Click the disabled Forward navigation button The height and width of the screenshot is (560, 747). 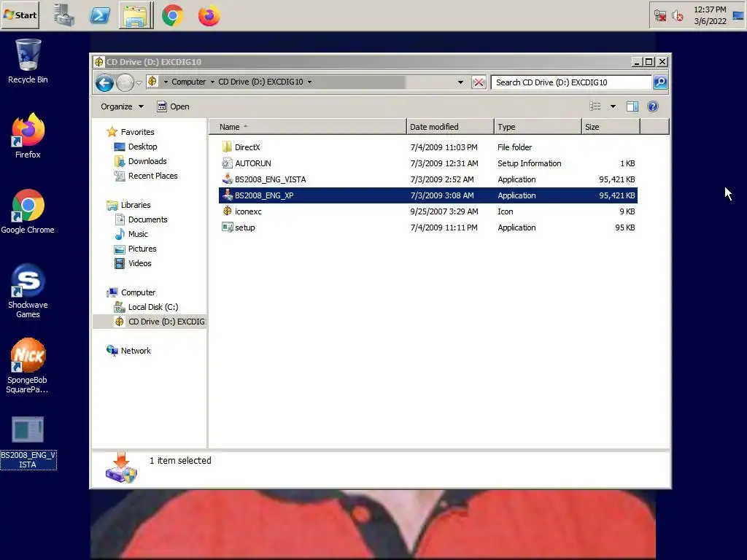[125, 83]
